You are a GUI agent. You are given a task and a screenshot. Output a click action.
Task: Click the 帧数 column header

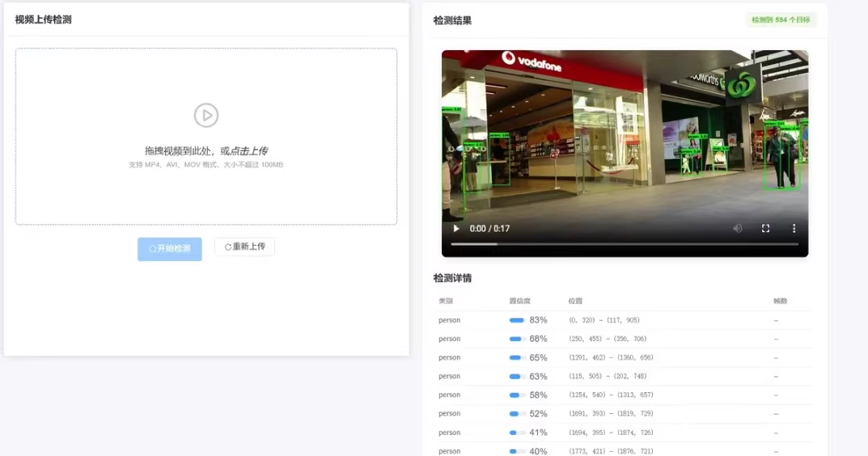point(780,301)
